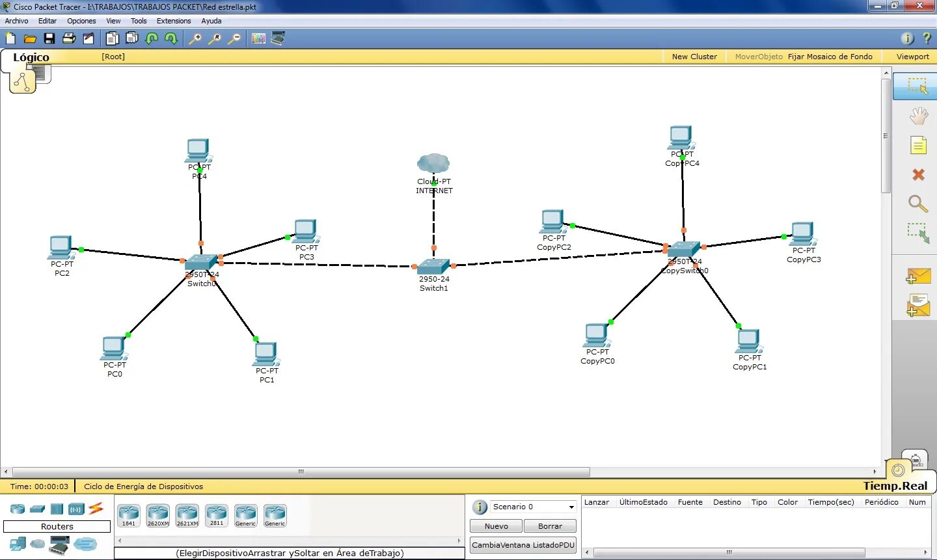937x560 pixels.
Task: Open the Editar menu
Action: click(x=48, y=21)
